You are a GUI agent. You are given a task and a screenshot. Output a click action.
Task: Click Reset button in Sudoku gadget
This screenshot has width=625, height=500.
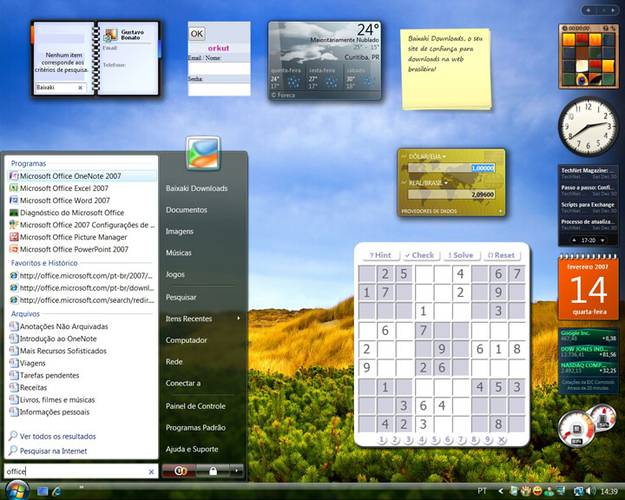pyautogui.click(x=501, y=255)
